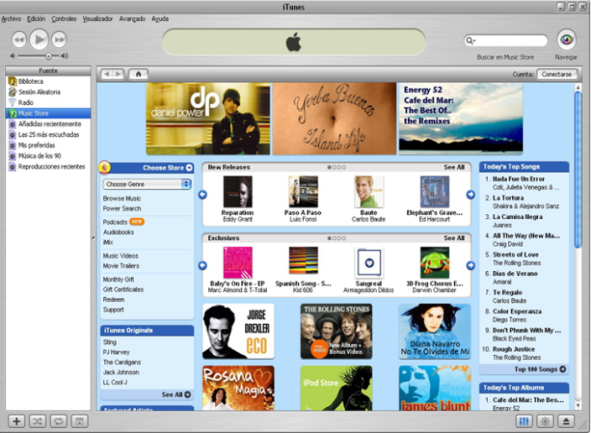Open Streets of Love in Top Songs

coord(515,254)
